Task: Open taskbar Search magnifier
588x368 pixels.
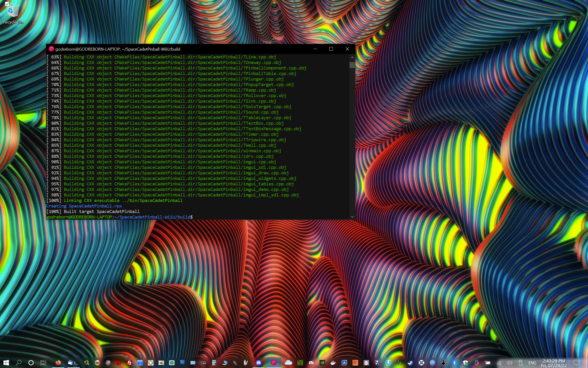Action: (18, 363)
